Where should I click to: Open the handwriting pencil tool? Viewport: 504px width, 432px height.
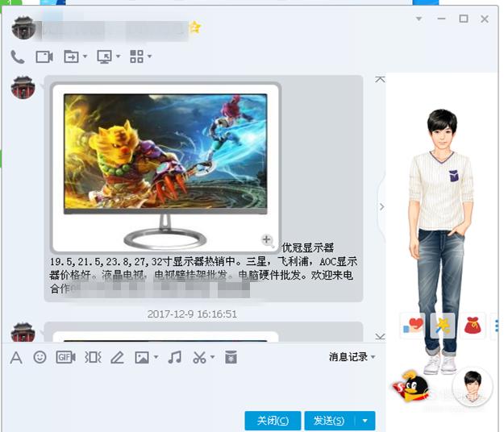click(117, 357)
